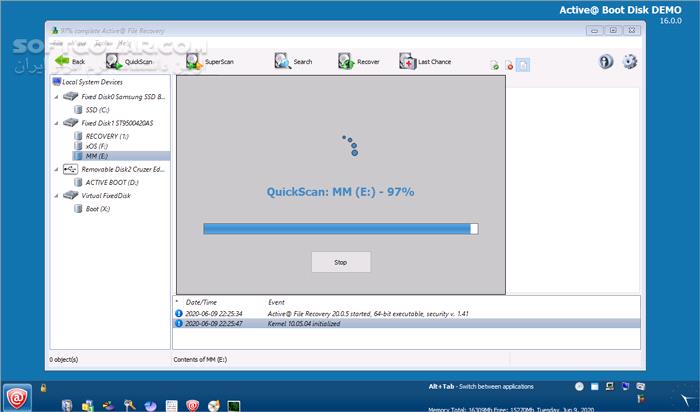Click the File Recovery title bar icon
The image size is (700, 412).
click(55, 31)
